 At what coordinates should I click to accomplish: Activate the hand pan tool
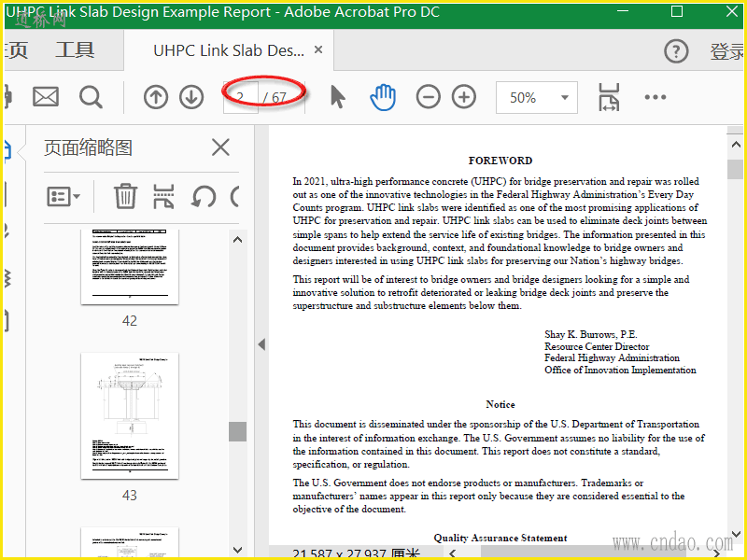tap(383, 97)
